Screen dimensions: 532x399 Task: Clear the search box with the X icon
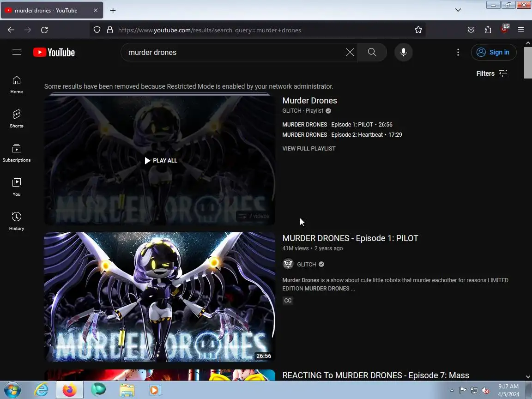pos(350,52)
